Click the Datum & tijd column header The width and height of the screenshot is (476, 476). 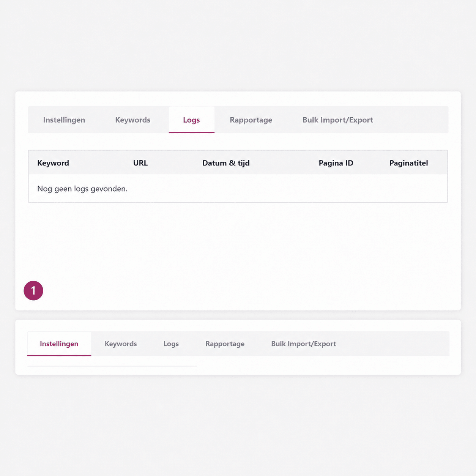coord(226,163)
